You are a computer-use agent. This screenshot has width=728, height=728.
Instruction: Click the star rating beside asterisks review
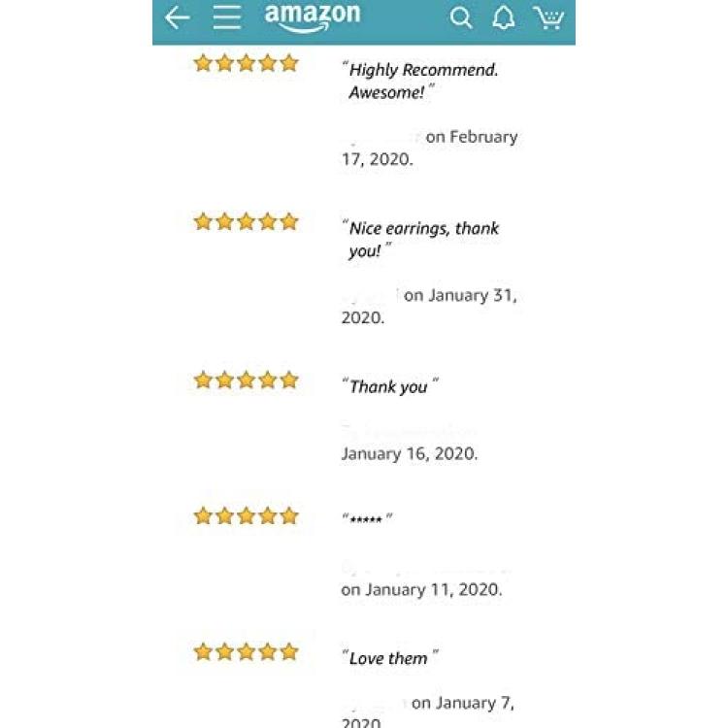point(247,515)
